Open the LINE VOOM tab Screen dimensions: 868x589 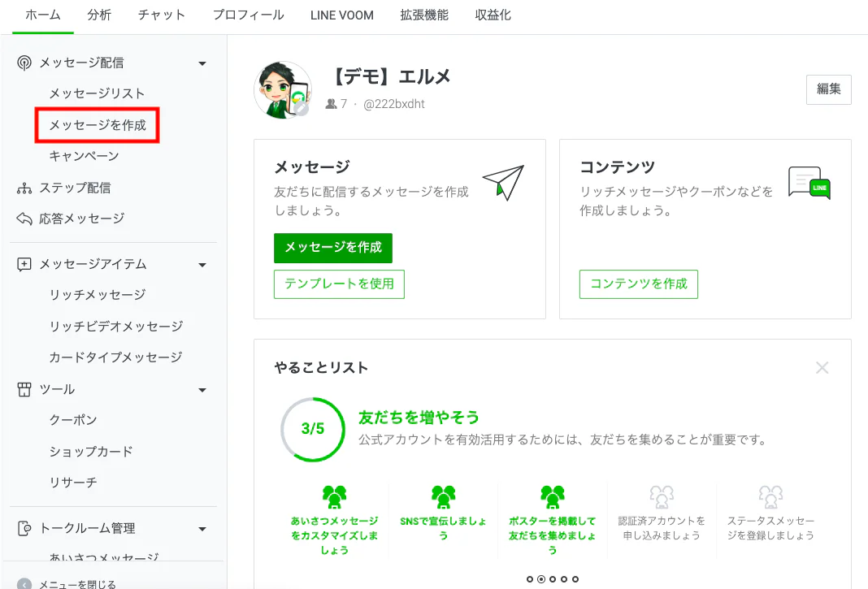point(342,15)
